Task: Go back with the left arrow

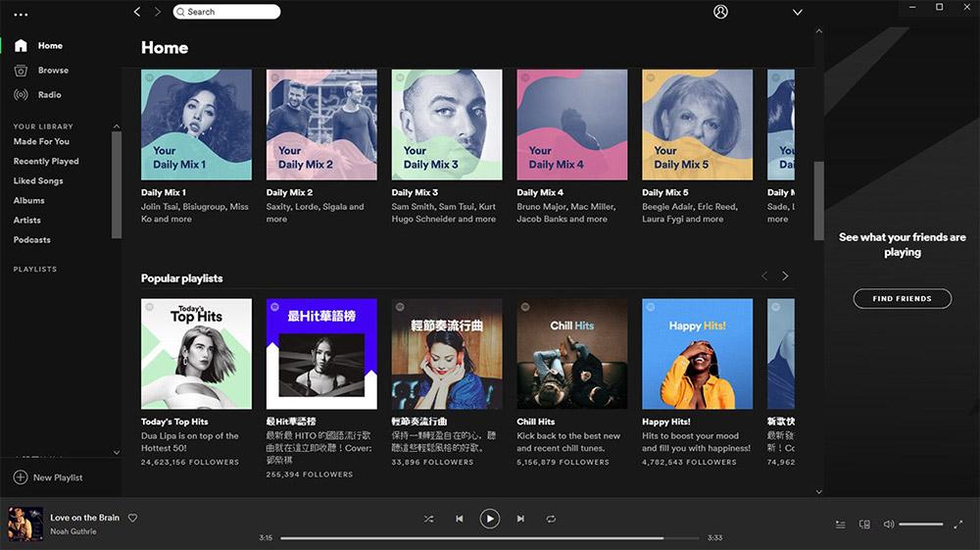Action: (x=137, y=12)
